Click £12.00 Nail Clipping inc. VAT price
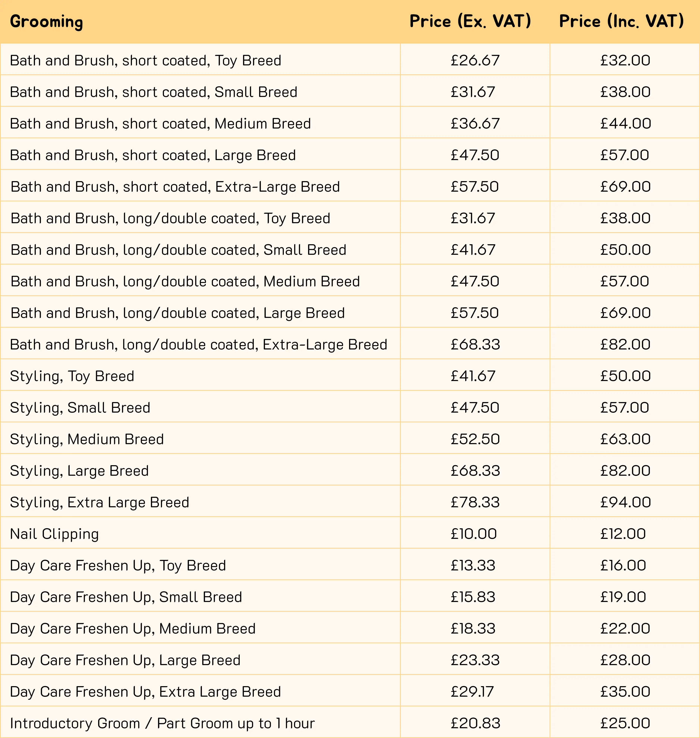700x738 pixels. coord(623,534)
